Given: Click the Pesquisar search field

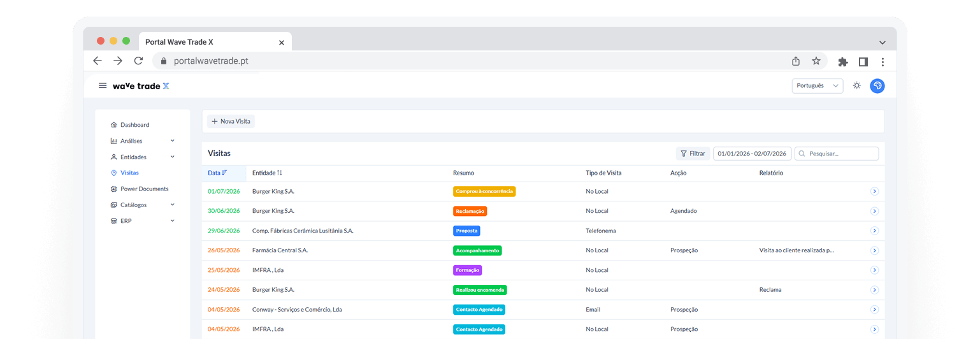Looking at the screenshot, I should tap(837, 154).
